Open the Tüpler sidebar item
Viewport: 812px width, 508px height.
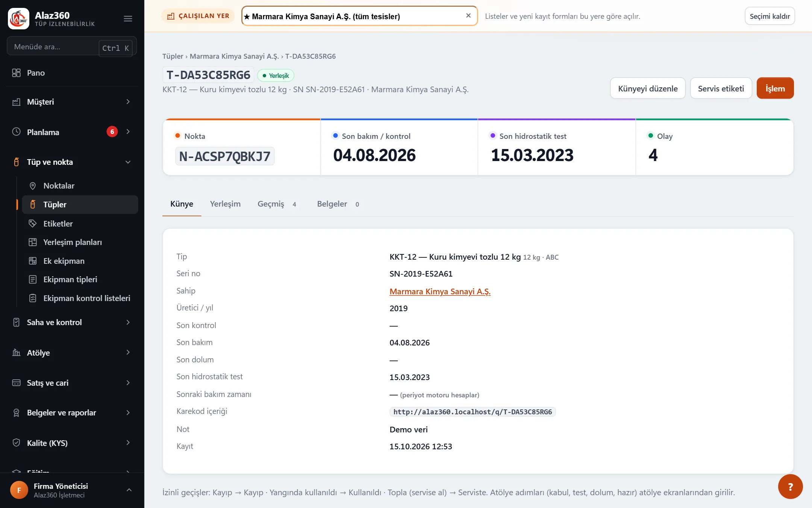click(x=80, y=204)
